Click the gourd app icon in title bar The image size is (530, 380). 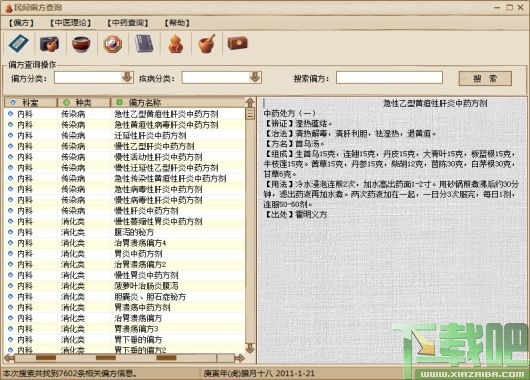[x=8, y=8]
